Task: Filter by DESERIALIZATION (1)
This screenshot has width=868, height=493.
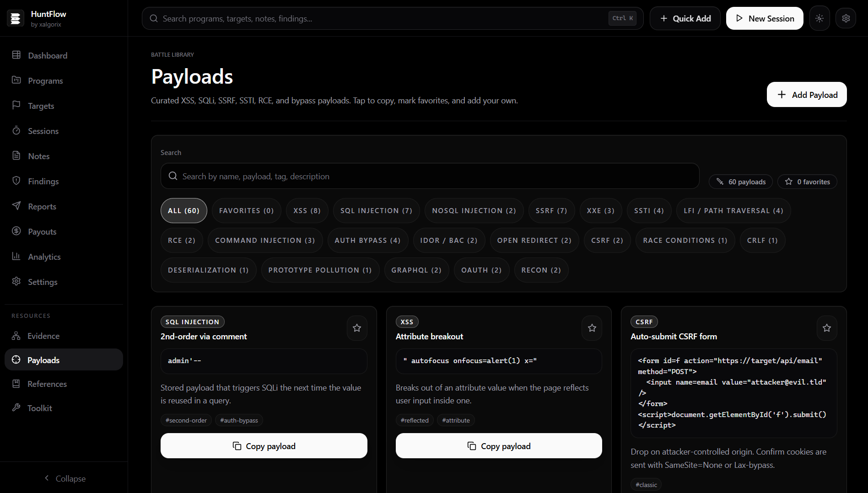Action: (208, 270)
